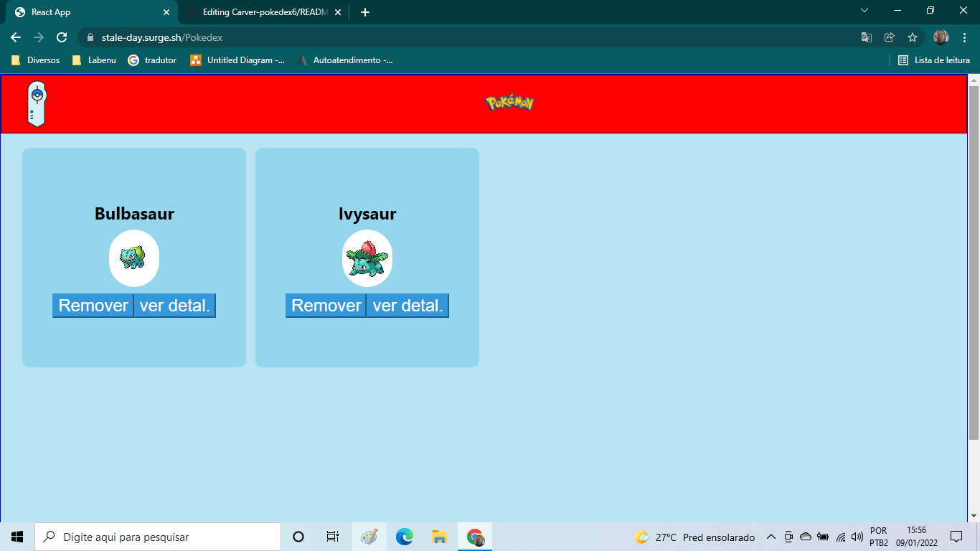Select the Ivysaur name heading

click(x=367, y=214)
